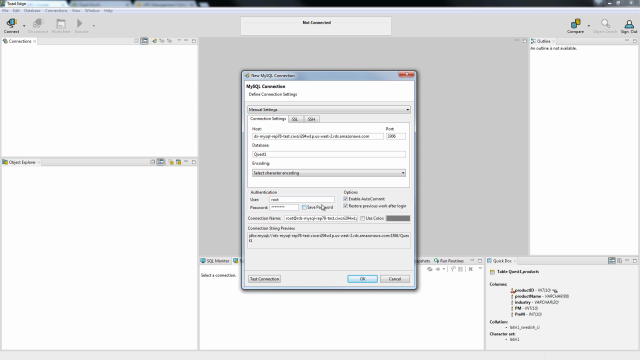
Task: Click the refresh icon in Run Routines toolbar
Action: 429,269
